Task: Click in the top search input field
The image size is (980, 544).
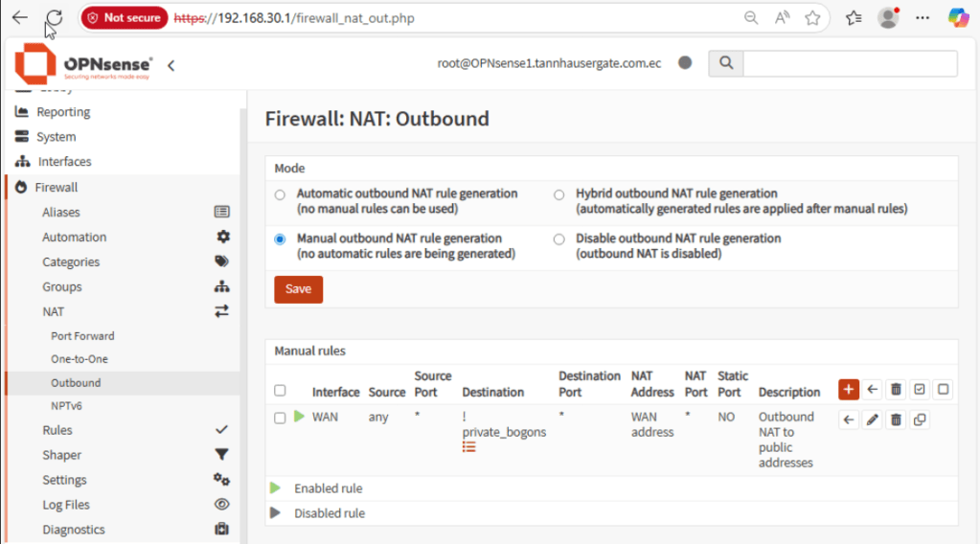Action: click(x=850, y=63)
